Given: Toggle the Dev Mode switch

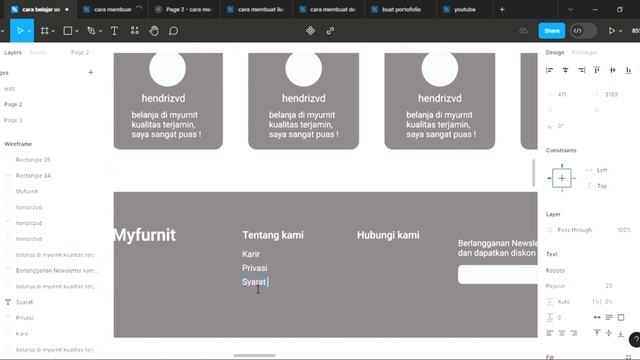Looking at the screenshot, I should [583, 31].
